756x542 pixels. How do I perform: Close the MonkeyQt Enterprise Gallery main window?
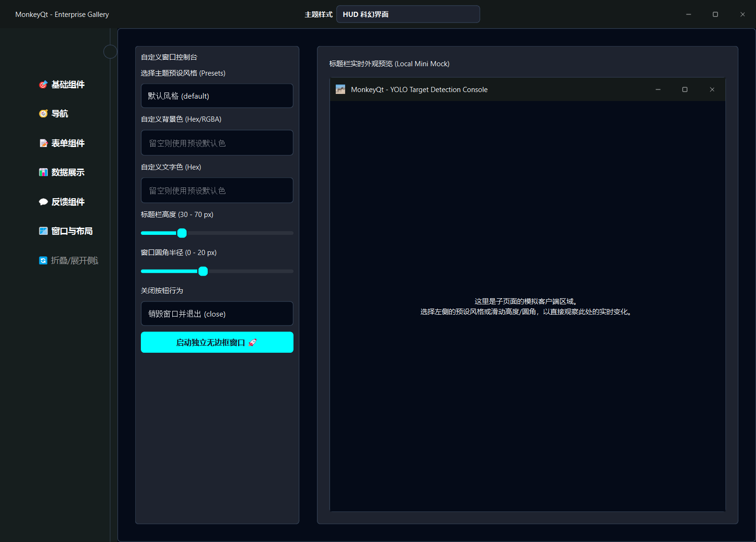pos(742,14)
